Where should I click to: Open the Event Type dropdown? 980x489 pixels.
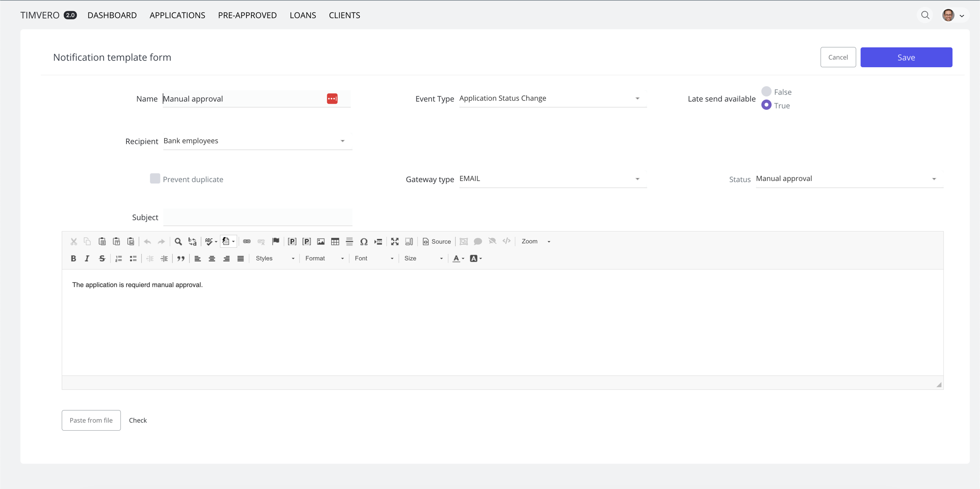[552, 98]
